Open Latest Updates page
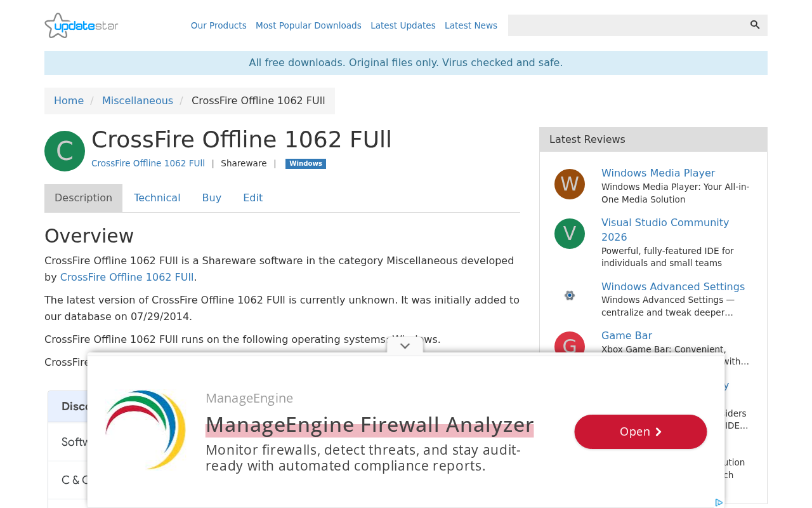This screenshot has width=812, height=508. tap(403, 25)
